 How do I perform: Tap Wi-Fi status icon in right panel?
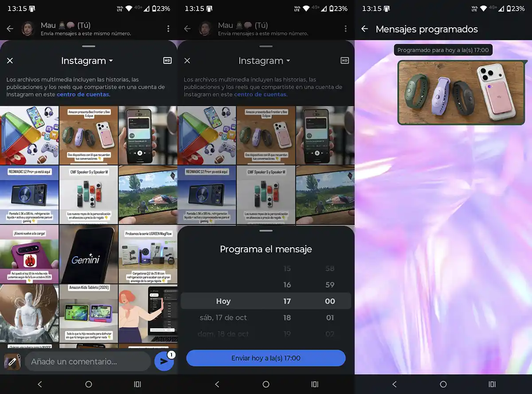[484, 8]
